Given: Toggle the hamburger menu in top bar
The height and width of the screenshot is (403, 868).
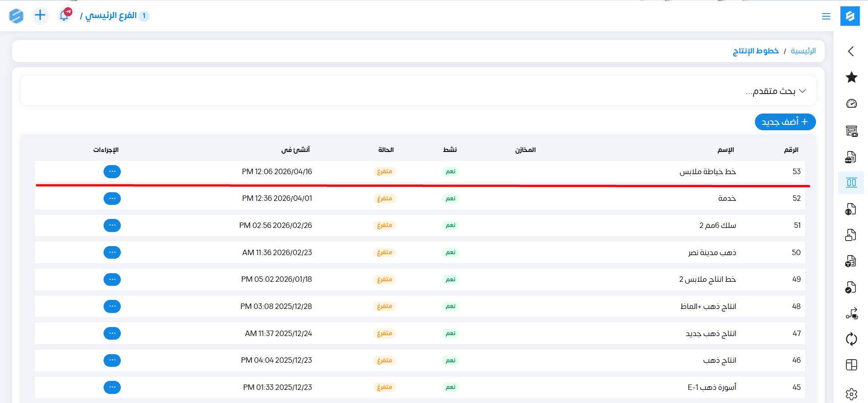Looking at the screenshot, I should [826, 16].
